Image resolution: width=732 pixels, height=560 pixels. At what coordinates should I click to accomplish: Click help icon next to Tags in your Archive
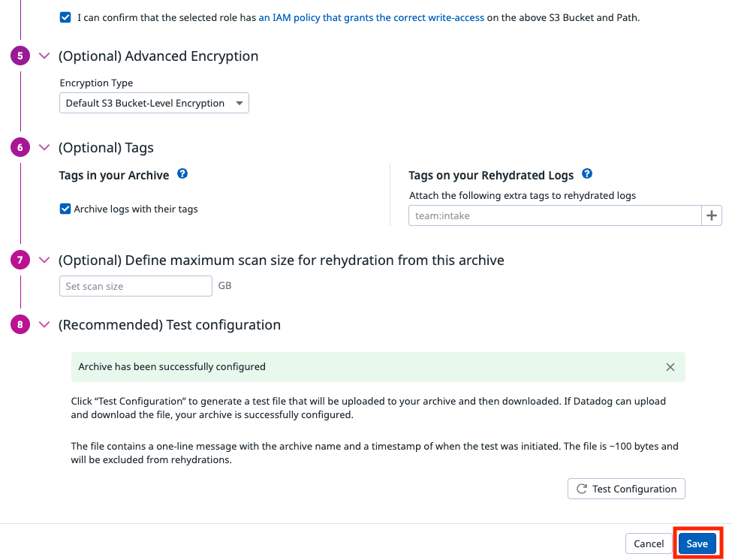tap(182, 174)
